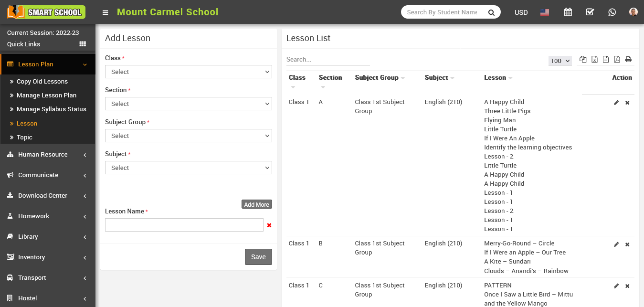The image size is (644, 307).
Task: Open the calendar icon in the top bar
Action: pos(568,12)
